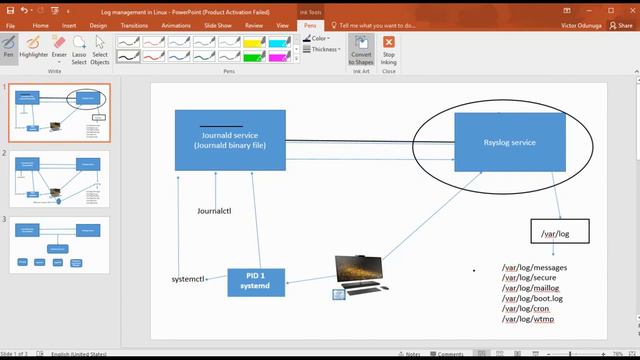Viewport: 640px width, 360px height.
Task: Choose the Select Objects cursor tool
Action: point(100,50)
